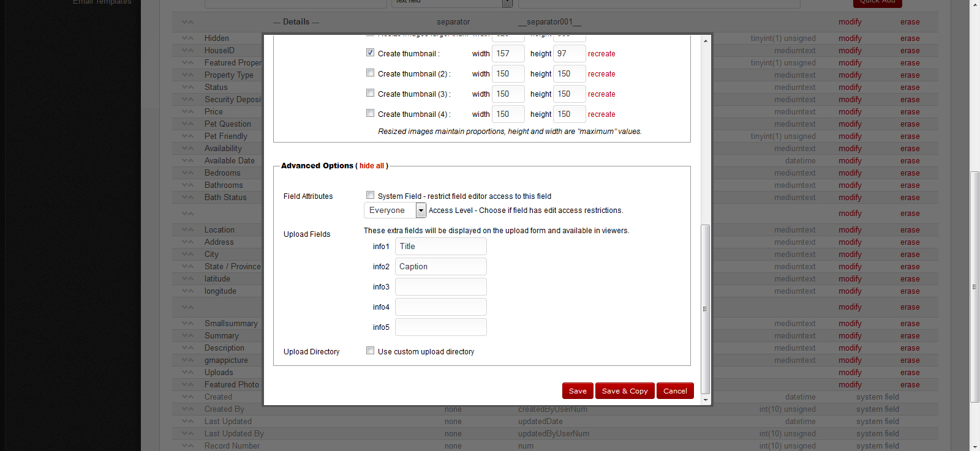Click the Save button
980x451 pixels.
pos(578,391)
